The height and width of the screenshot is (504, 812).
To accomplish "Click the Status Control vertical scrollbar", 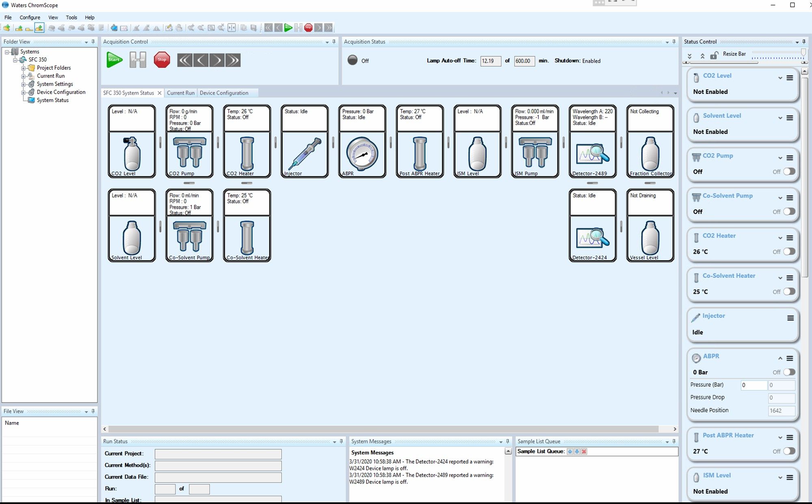I will (804, 177).
